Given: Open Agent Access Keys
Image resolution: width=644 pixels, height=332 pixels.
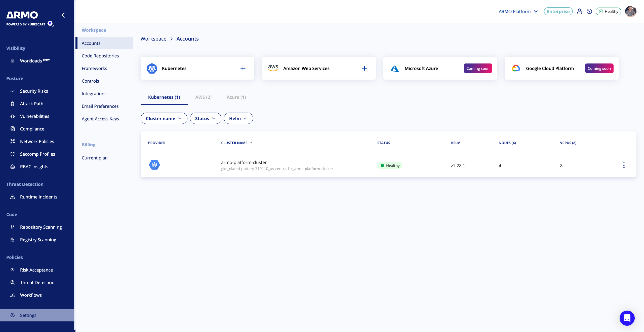Looking at the screenshot, I should 104,119.
